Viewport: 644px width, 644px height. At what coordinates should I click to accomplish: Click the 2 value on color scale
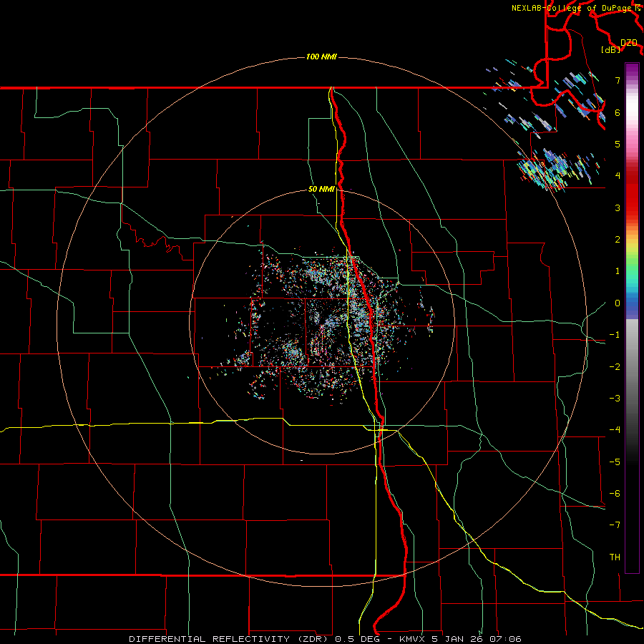pyautogui.click(x=618, y=240)
